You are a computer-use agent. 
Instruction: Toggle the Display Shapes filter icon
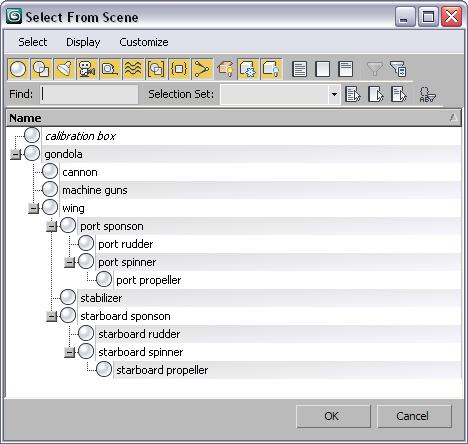click(41, 69)
